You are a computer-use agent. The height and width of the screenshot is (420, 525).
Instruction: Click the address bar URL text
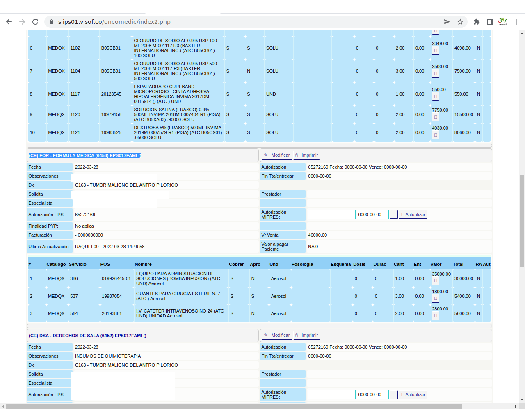coord(114,22)
